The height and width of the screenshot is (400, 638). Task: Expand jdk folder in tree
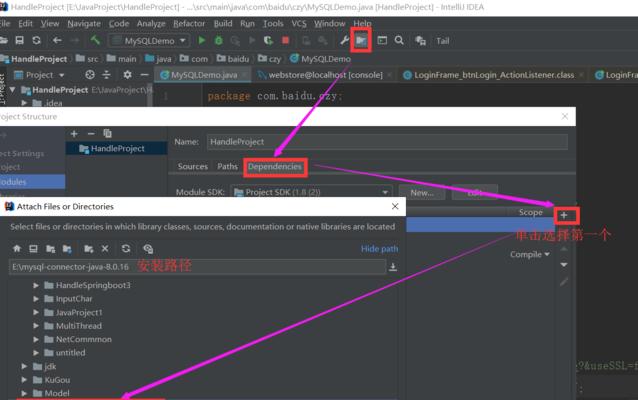tap(24, 366)
